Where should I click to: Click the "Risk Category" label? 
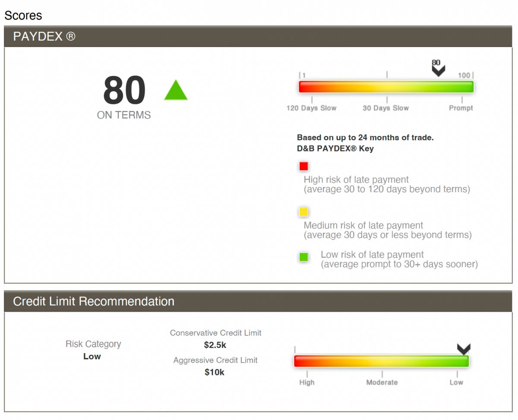point(93,344)
